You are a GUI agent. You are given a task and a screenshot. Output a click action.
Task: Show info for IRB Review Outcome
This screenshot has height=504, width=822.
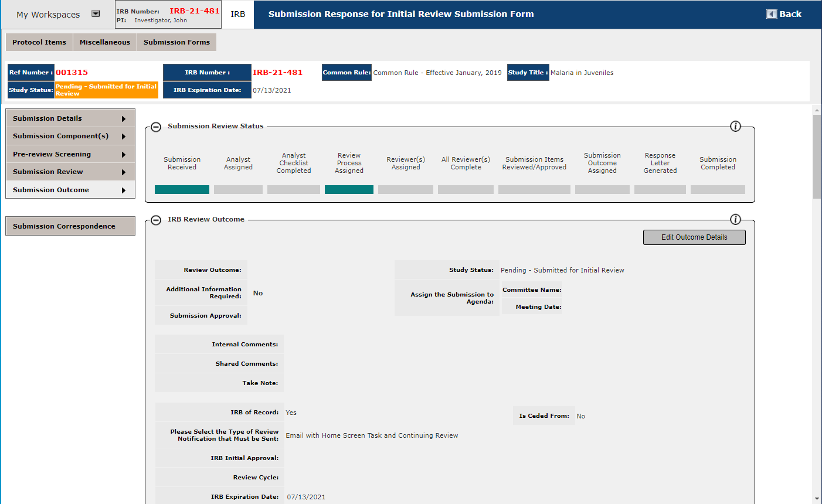[735, 219]
